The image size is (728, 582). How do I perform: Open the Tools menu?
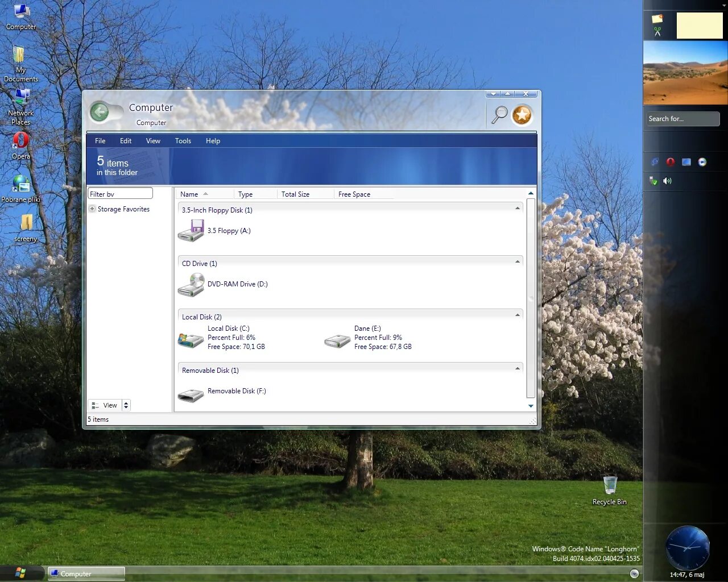[x=183, y=141]
